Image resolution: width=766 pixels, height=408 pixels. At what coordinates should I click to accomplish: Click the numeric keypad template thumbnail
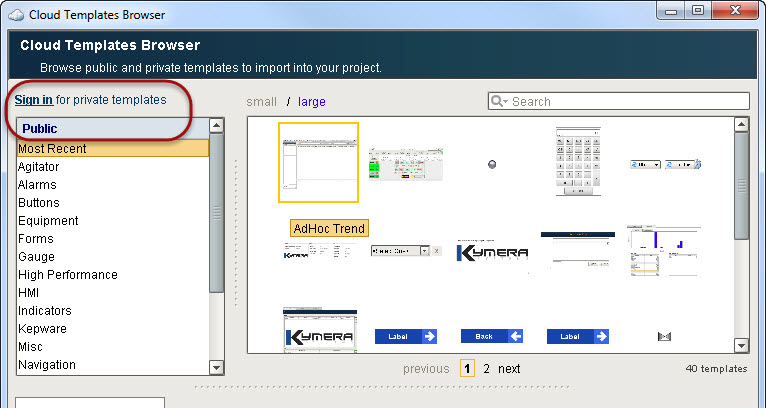[576, 162]
